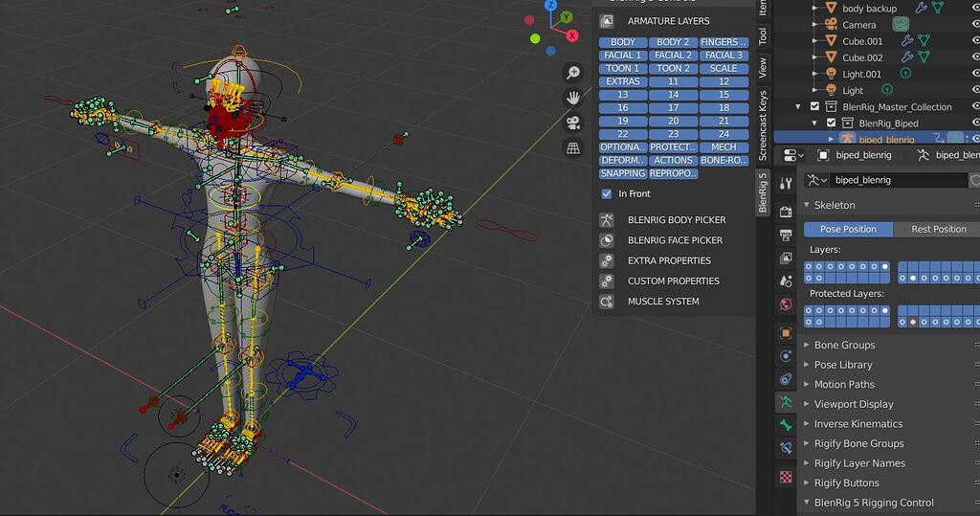
Task: Toggle the MECH armature layer button
Action: coord(724,147)
